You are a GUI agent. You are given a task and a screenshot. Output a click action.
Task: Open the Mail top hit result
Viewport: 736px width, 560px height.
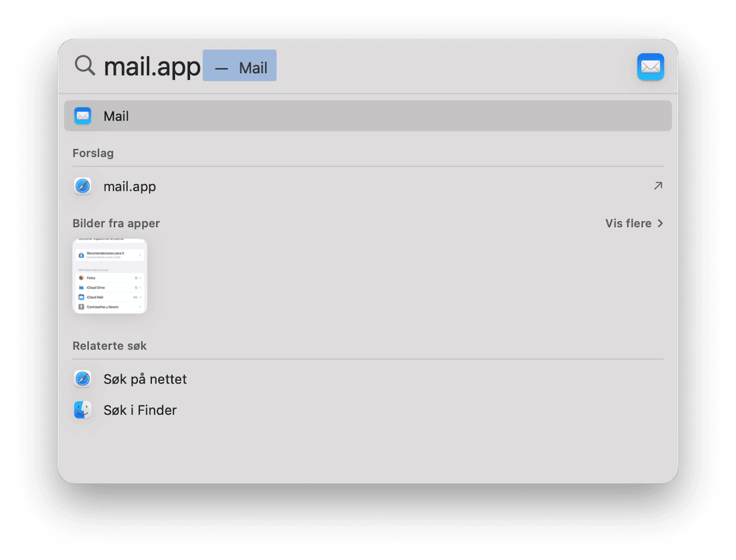pyautogui.click(x=368, y=116)
